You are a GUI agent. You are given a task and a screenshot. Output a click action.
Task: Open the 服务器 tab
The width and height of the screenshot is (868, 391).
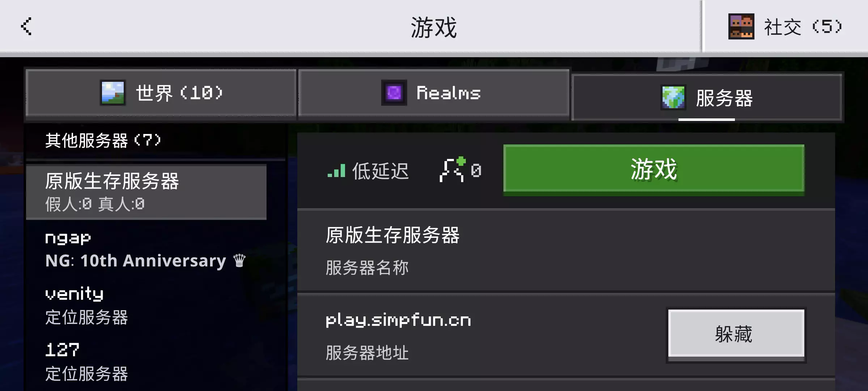click(707, 97)
